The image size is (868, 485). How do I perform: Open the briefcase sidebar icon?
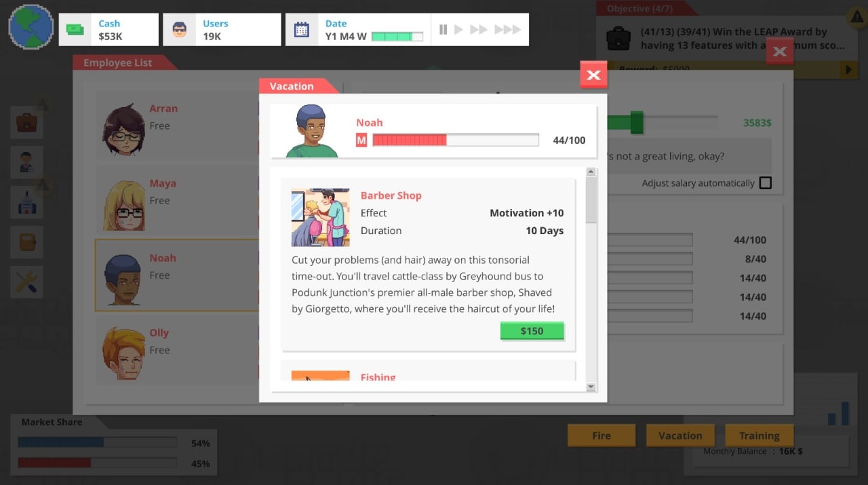click(x=27, y=123)
